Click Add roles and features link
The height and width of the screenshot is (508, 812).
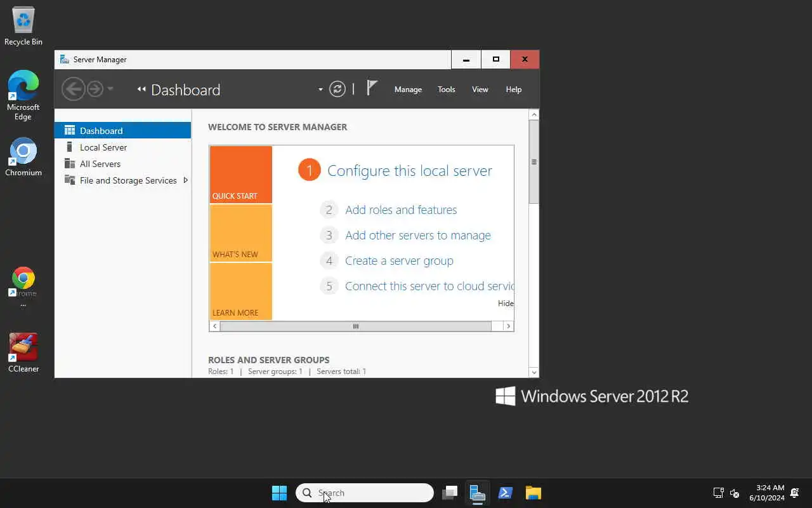tap(401, 210)
